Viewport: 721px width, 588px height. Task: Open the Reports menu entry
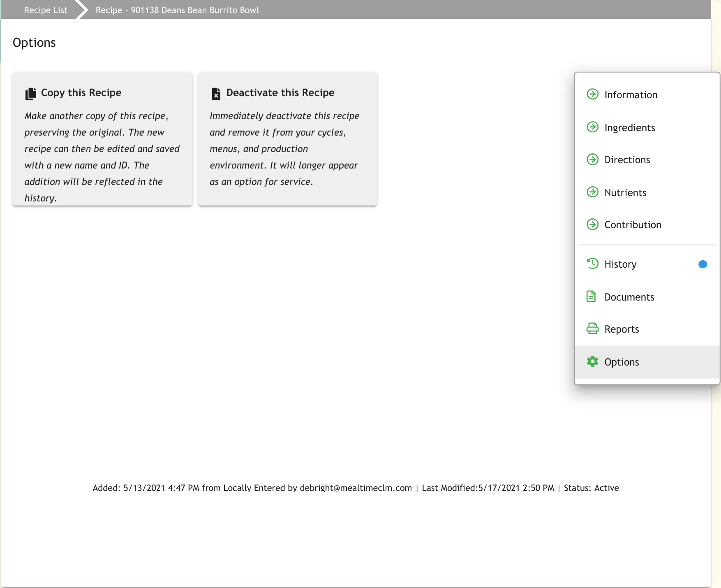coord(647,329)
